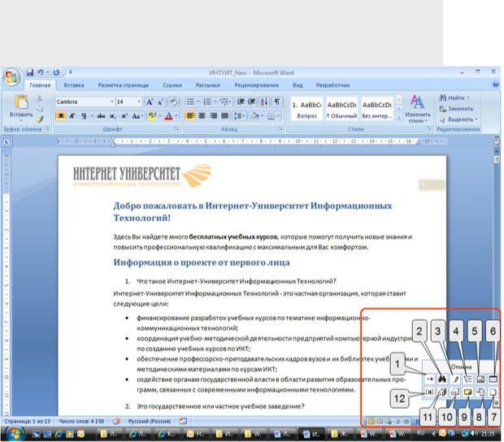The image size is (504, 442).
Task: Expand the Шрифт dialog launcher
Action: point(176,129)
